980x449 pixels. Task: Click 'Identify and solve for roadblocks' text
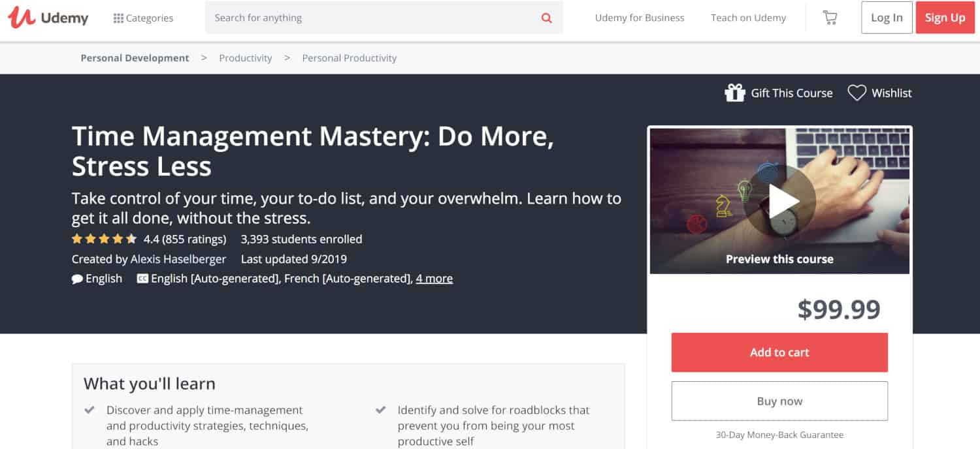click(493, 426)
